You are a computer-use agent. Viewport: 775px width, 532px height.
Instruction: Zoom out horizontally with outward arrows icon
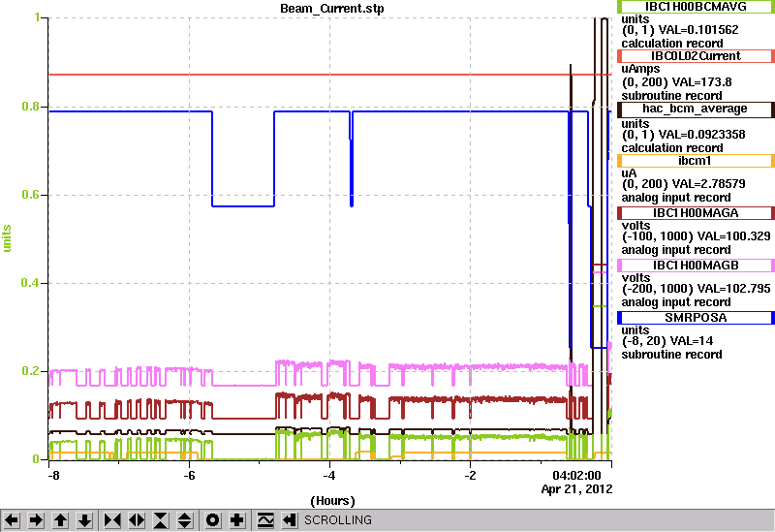137,520
